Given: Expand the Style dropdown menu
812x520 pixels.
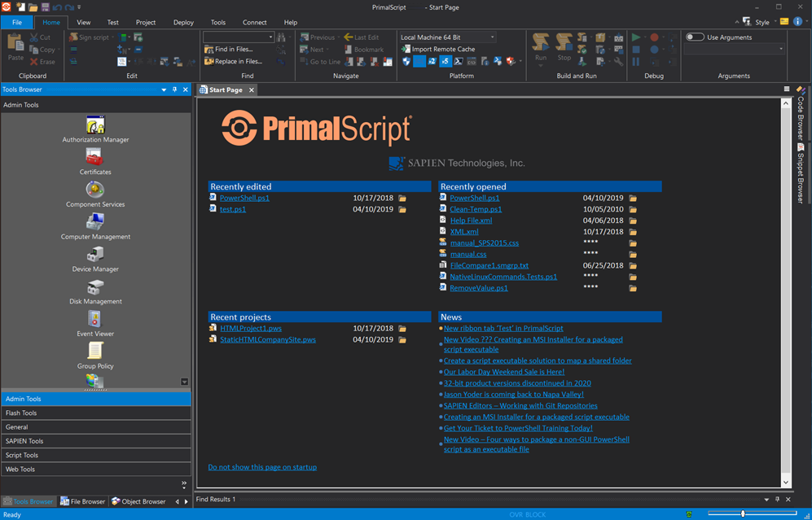Looking at the screenshot, I should click(775, 22).
